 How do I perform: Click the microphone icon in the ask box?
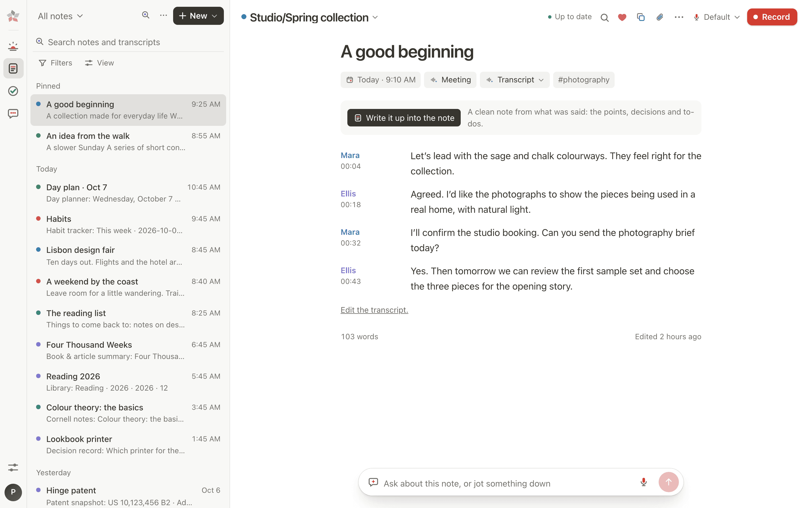pyautogui.click(x=644, y=482)
